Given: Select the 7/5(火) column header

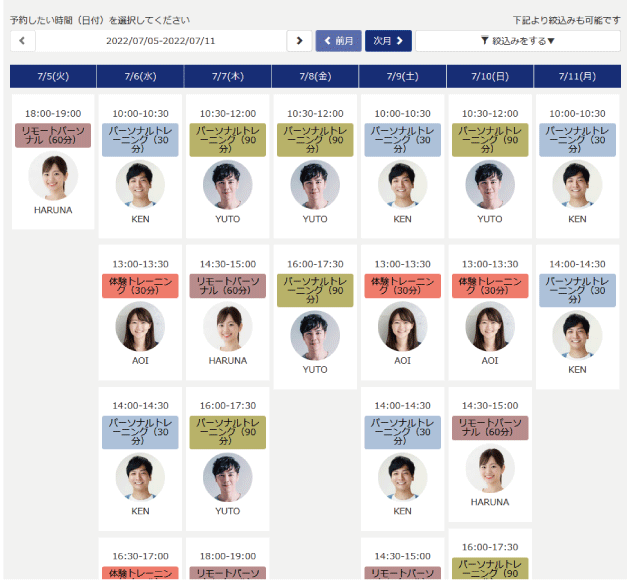Looking at the screenshot, I should [53, 77].
